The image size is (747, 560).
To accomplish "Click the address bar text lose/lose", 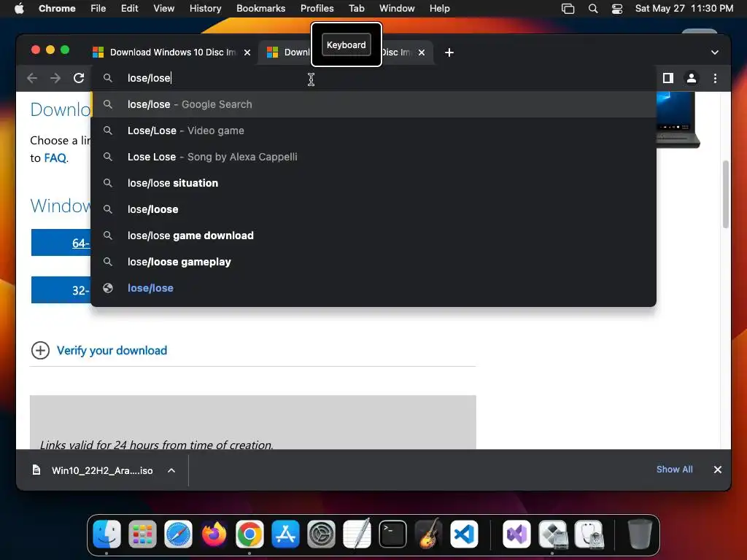I will click(x=149, y=78).
